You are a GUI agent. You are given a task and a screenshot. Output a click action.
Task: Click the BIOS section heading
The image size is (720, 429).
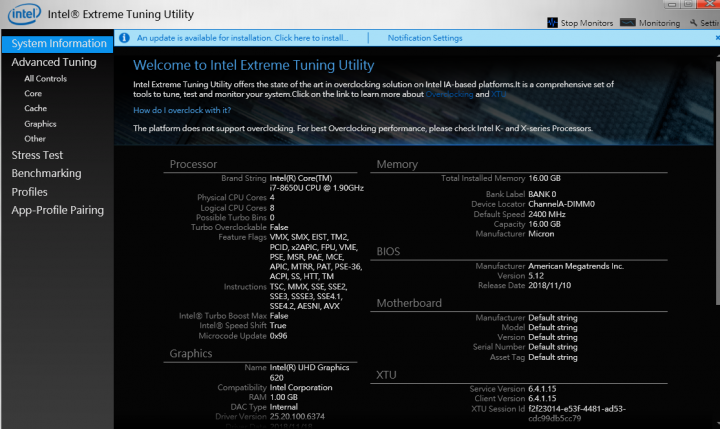pyautogui.click(x=388, y=251)
